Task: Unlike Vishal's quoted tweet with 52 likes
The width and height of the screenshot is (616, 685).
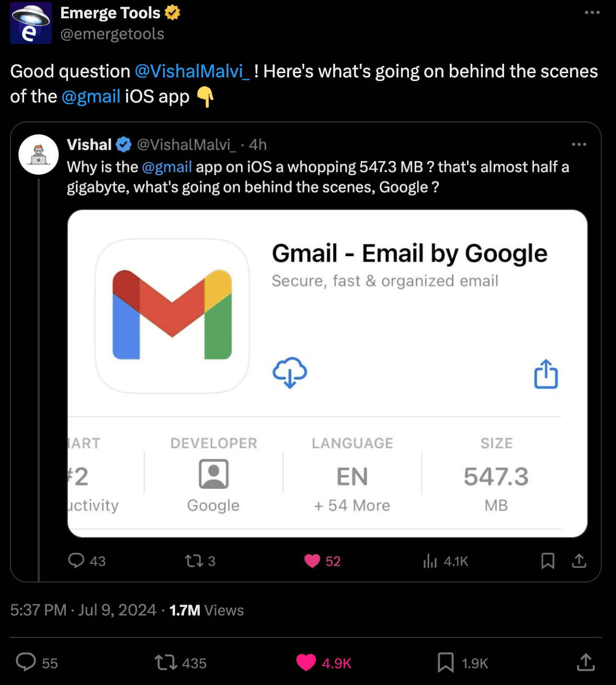Action: 312,561
